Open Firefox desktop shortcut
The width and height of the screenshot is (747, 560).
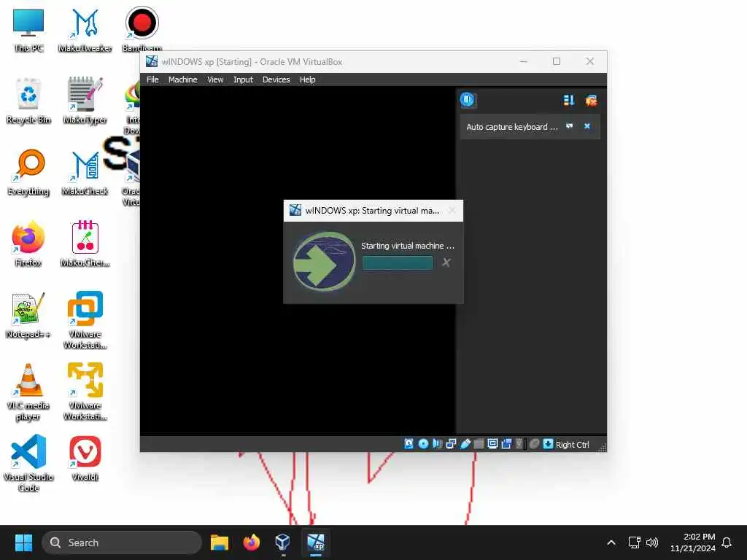(28, 244)
